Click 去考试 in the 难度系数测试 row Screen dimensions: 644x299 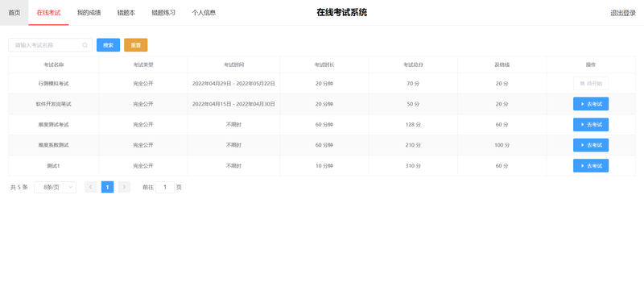tap(591, 145)
